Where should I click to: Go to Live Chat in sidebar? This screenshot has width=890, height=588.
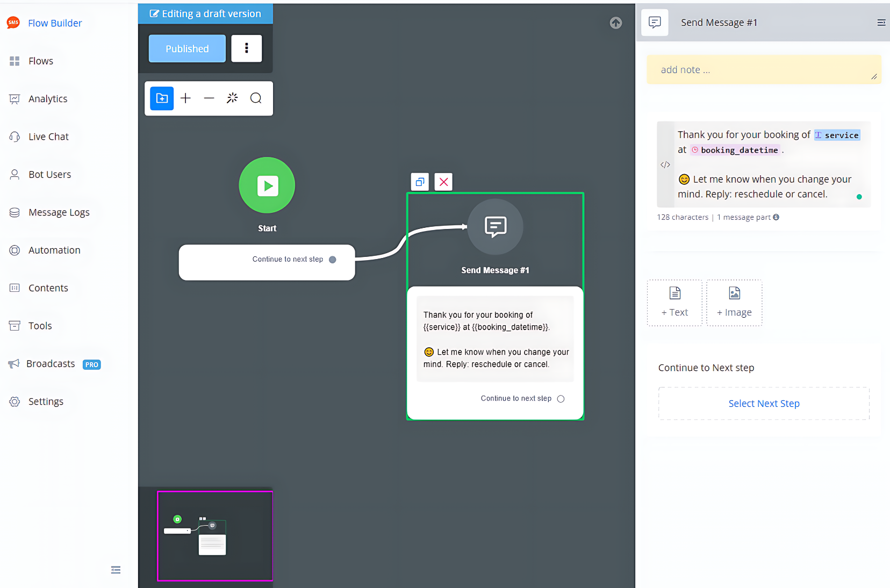48,137
